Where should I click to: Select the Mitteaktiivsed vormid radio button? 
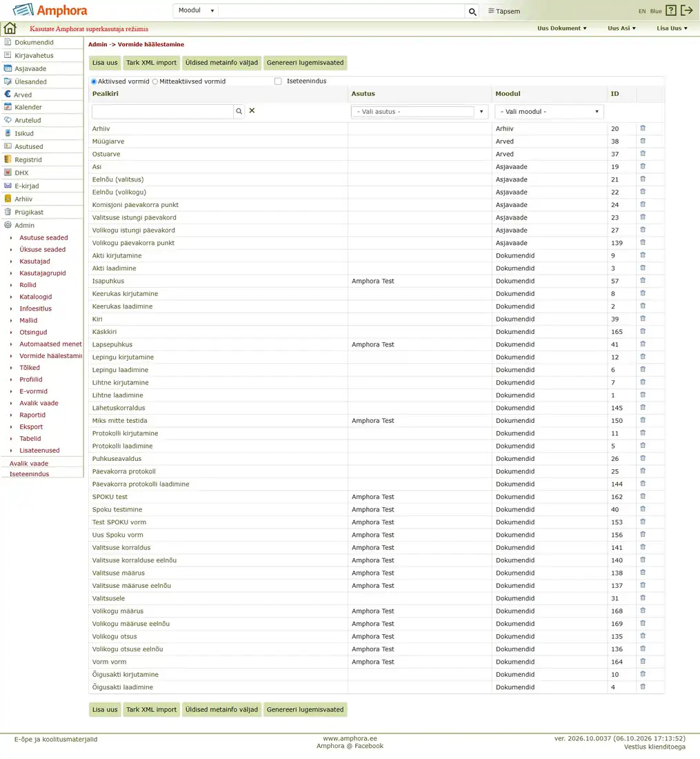(155, 82)
